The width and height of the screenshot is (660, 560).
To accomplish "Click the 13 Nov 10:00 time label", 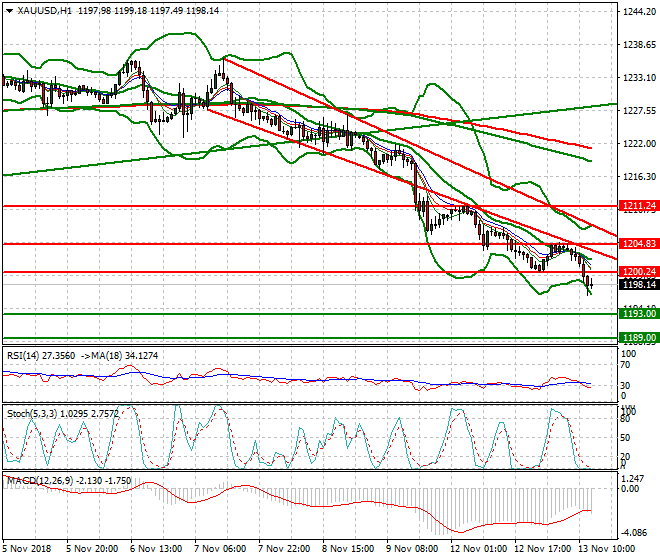I will [x=607, y=549].
